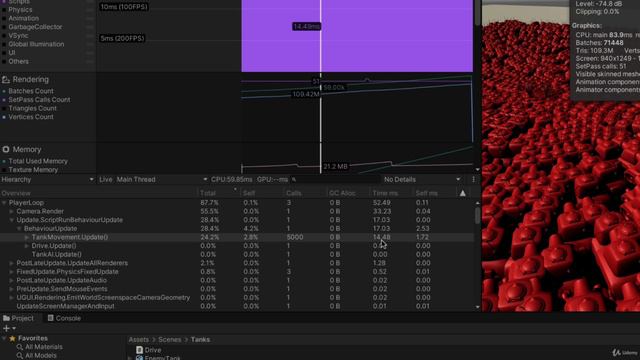Image resolution: width=640 pixels, height=360 pixels.
Task: Toggle the Physics category color marker
Action: point(4,10)
